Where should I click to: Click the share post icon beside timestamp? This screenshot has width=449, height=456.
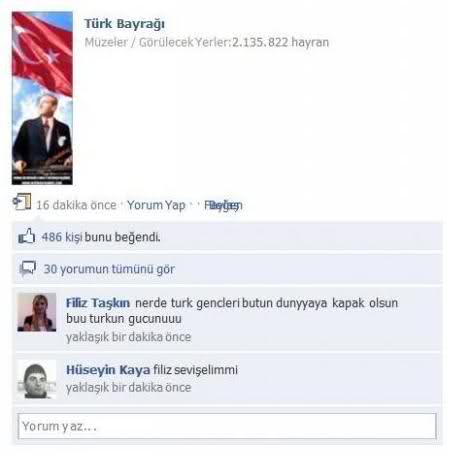click(22, 202)
